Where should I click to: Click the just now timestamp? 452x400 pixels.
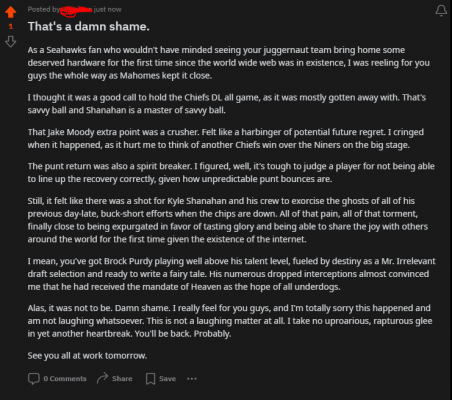pyautogui.click(x=107, y=10)
